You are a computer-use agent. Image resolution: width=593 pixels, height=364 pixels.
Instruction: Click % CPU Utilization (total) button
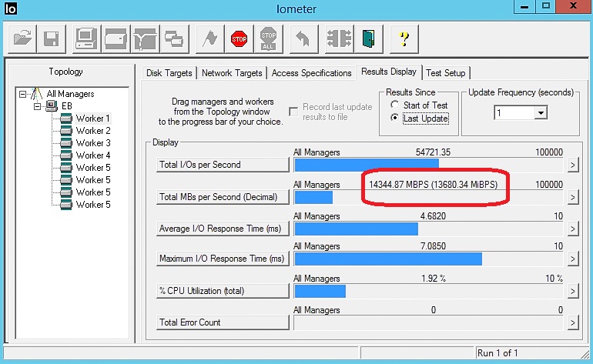point(223,291)
